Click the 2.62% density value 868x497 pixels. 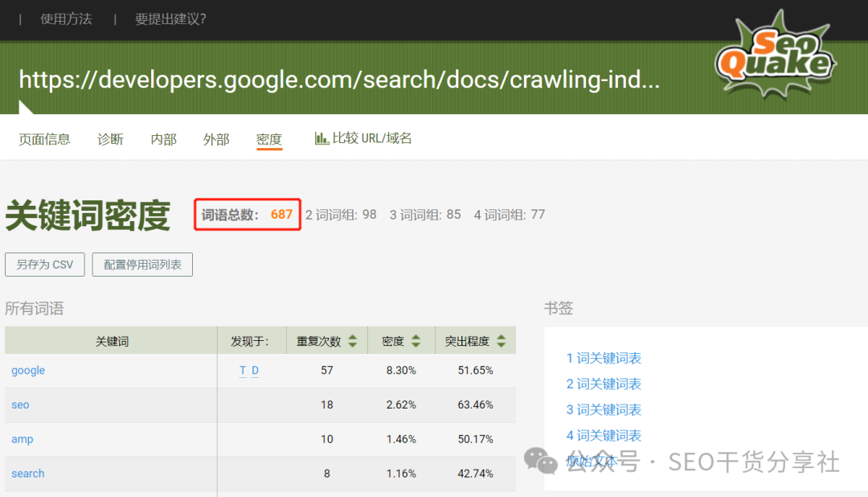(401, 405)
